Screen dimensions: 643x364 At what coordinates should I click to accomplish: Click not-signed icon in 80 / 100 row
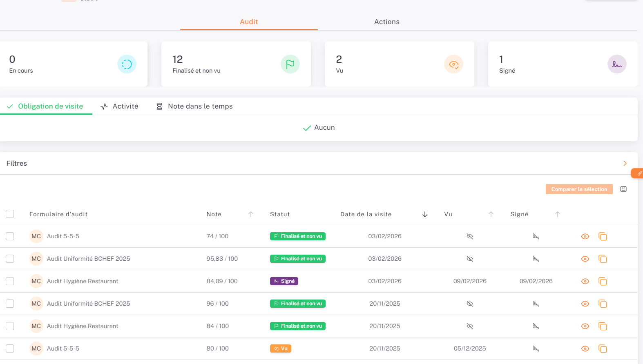point(536,349)
